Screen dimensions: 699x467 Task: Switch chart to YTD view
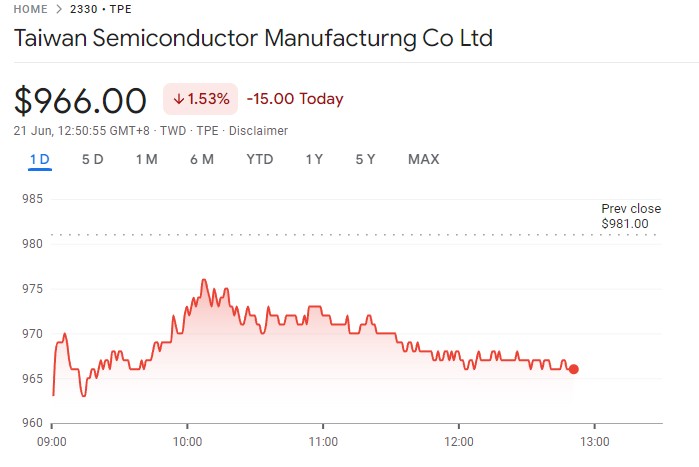(x=260, y=160)
